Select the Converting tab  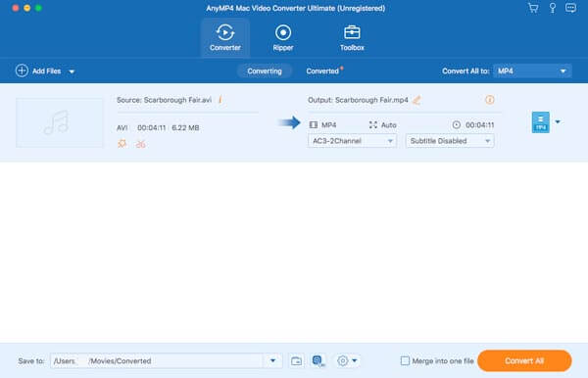(265, 71)
